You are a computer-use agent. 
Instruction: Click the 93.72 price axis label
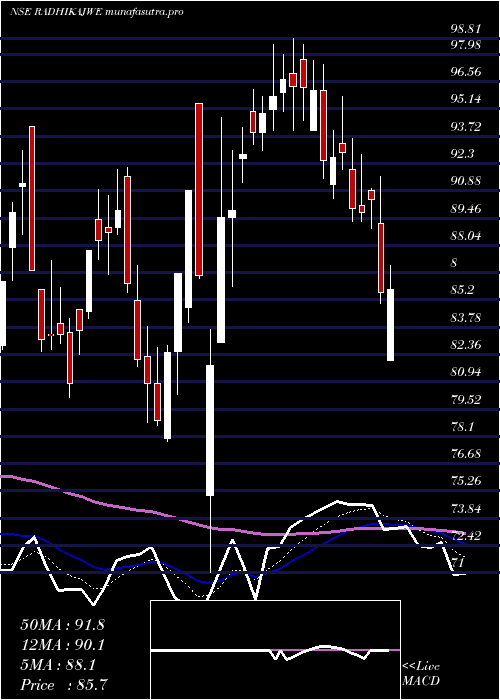[466, 126]
